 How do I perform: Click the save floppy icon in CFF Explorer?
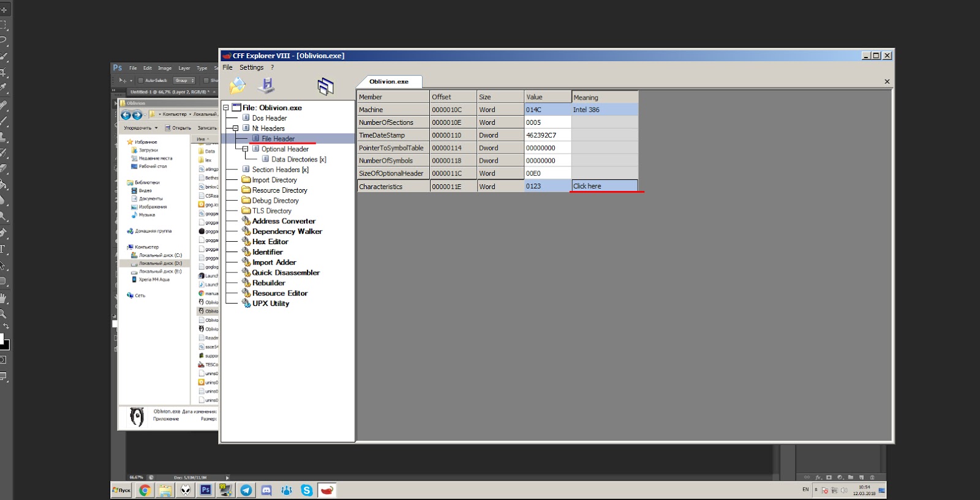point(266,86)
